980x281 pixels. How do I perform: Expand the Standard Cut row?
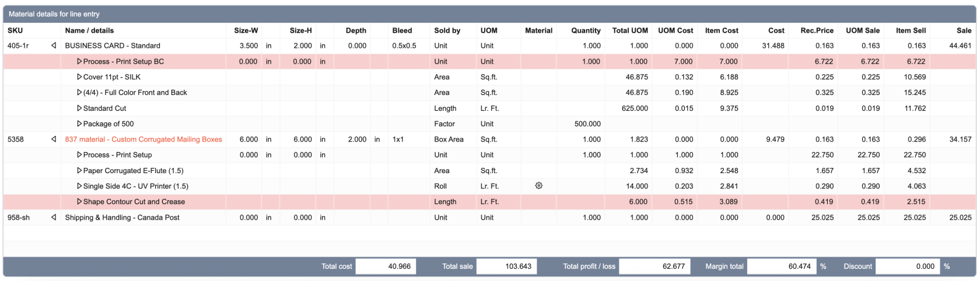pyautogui.click(x=79, y=108)
